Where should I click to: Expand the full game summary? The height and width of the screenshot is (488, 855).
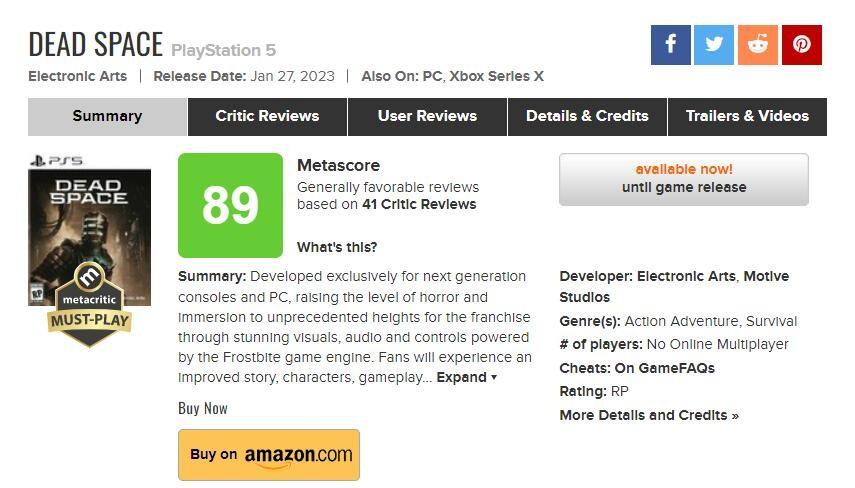tap(466, 377)
